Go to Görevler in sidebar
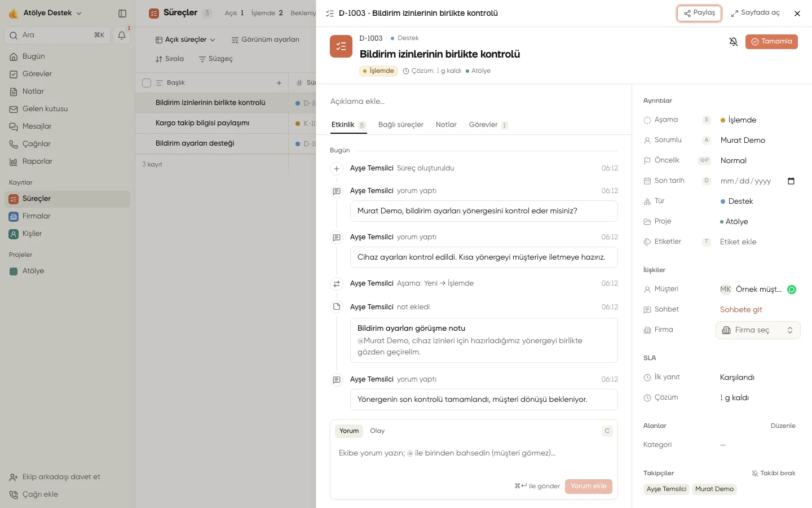Screen dimensions: 812x508 (x=67, y=74)
